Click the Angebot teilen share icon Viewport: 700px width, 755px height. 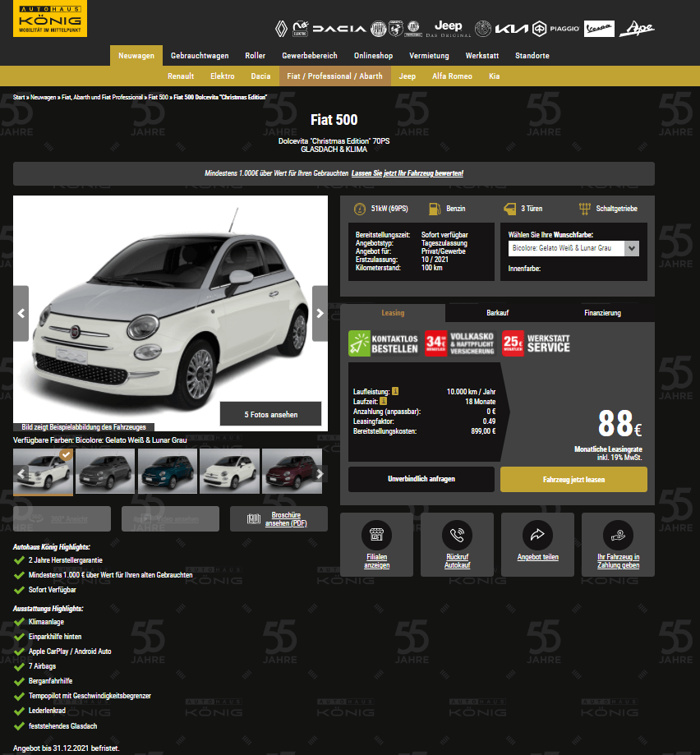click(x=537, y=535)
